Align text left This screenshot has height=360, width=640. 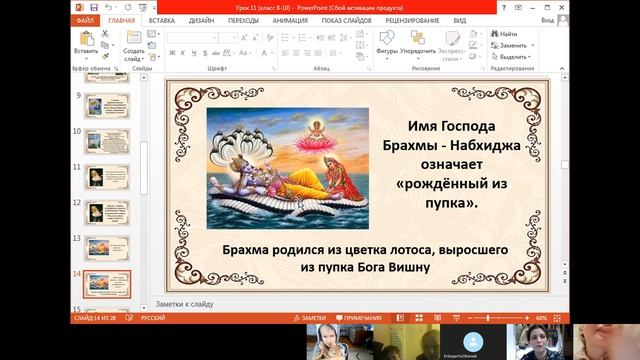[x=285, y=53]
